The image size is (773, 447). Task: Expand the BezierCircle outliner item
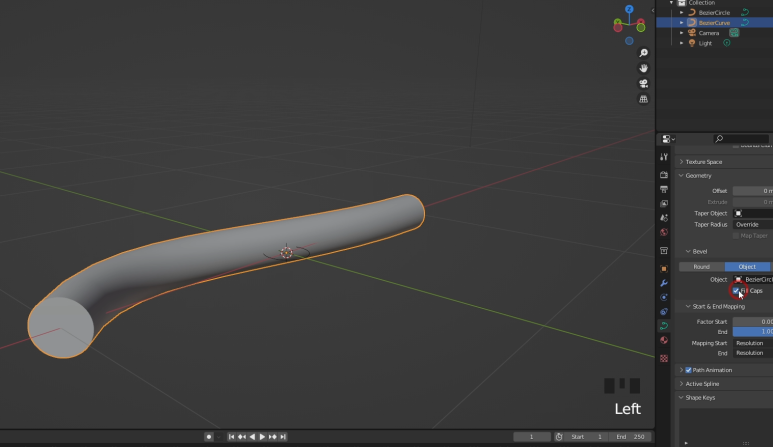[682, 12]
